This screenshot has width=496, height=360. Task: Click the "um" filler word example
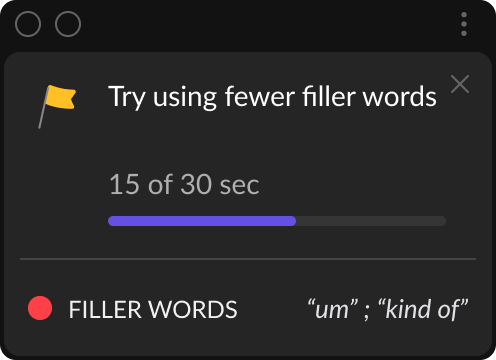333,309
